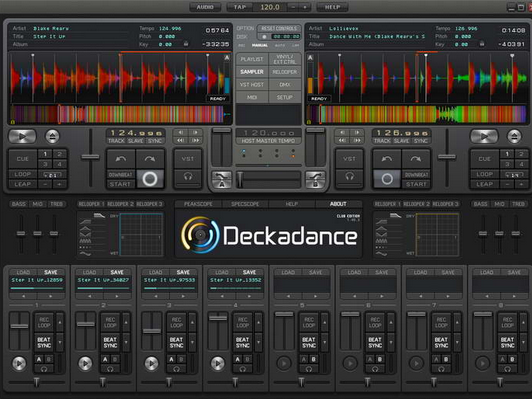Viewport: 532px width, 399px height.
Task: Click the right deck's fast forward nudge button
Action: 357,140
